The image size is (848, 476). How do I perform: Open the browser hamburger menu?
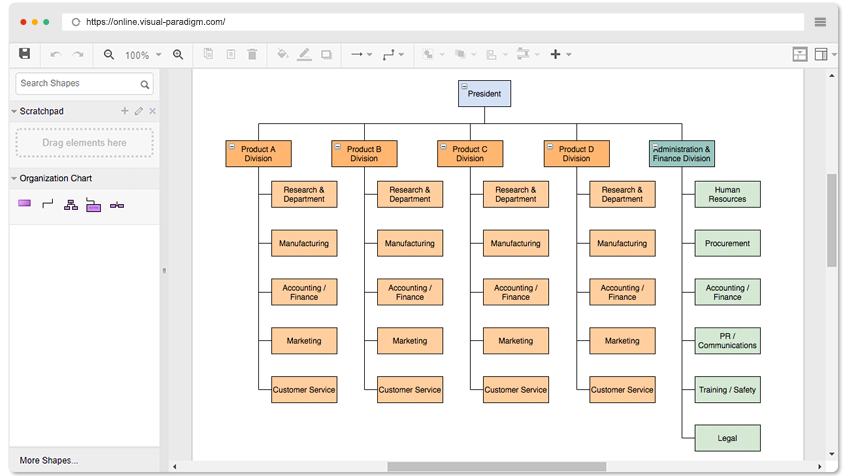[820, 22]
